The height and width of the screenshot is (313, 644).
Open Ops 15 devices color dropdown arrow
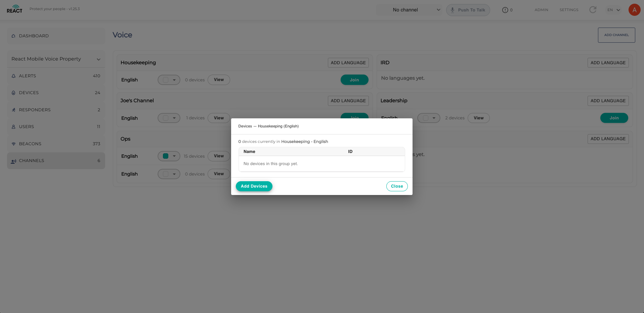pos(174,156)
